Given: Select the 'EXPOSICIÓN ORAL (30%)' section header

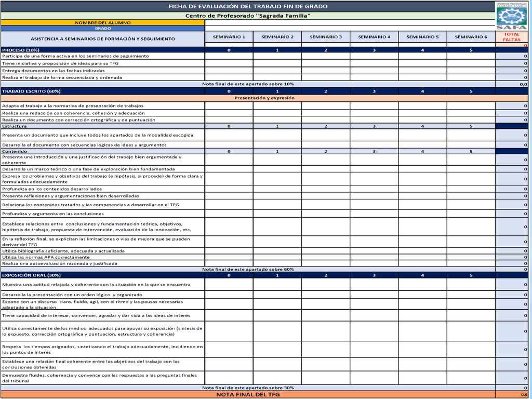Looking at the screenshot, I should click(x=102, y=275).
